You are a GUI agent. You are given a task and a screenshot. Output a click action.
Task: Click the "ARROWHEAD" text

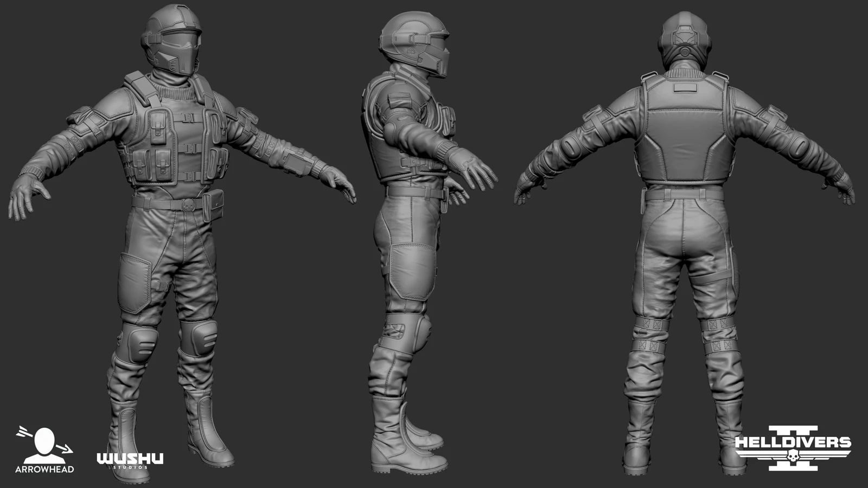(x=44, y=469)
